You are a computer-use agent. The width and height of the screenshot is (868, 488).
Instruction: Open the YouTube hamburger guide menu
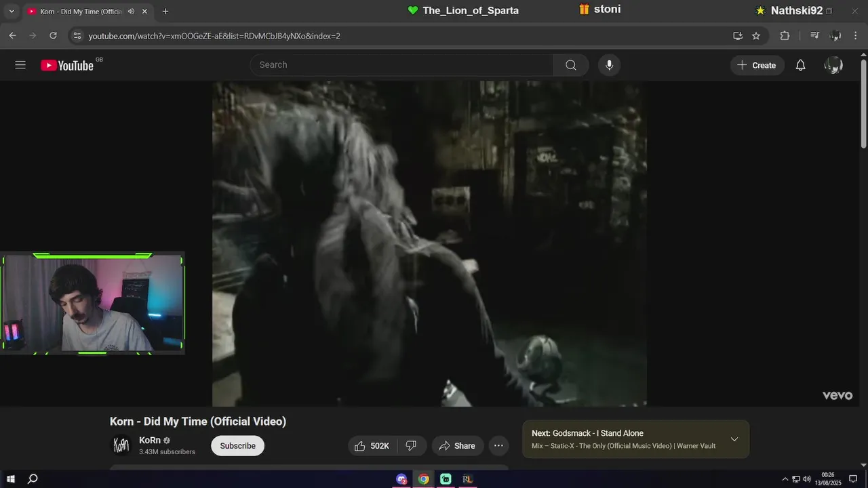pyautogui.click(x=20, y=65)
